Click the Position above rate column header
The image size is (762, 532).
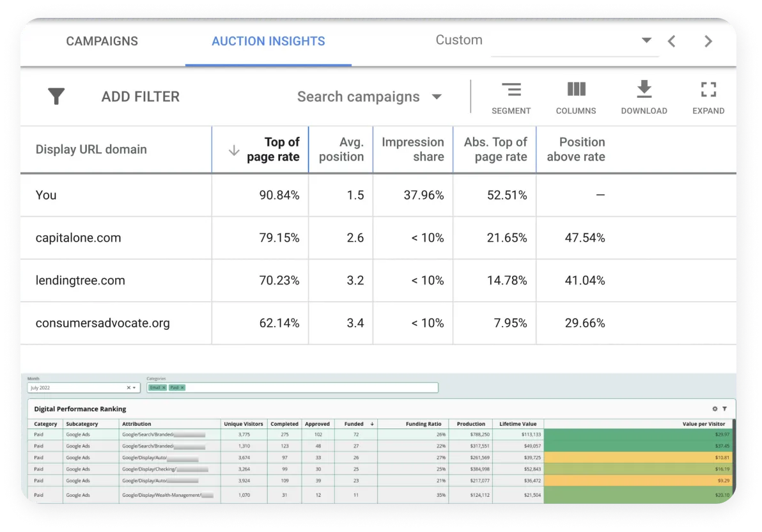576,149
